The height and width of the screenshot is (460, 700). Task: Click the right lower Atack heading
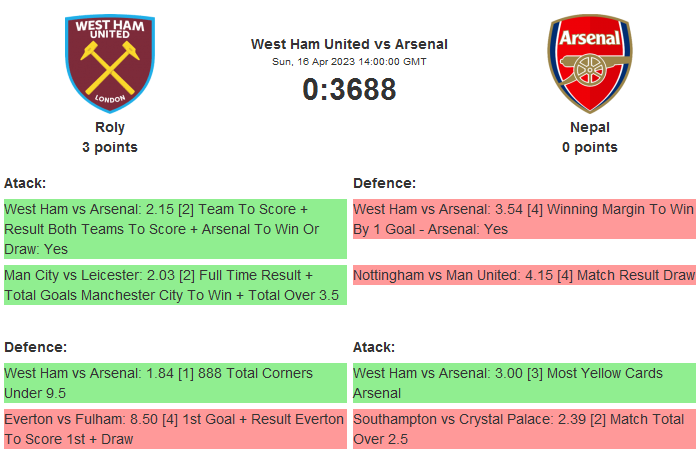click(x=374, y=347)
